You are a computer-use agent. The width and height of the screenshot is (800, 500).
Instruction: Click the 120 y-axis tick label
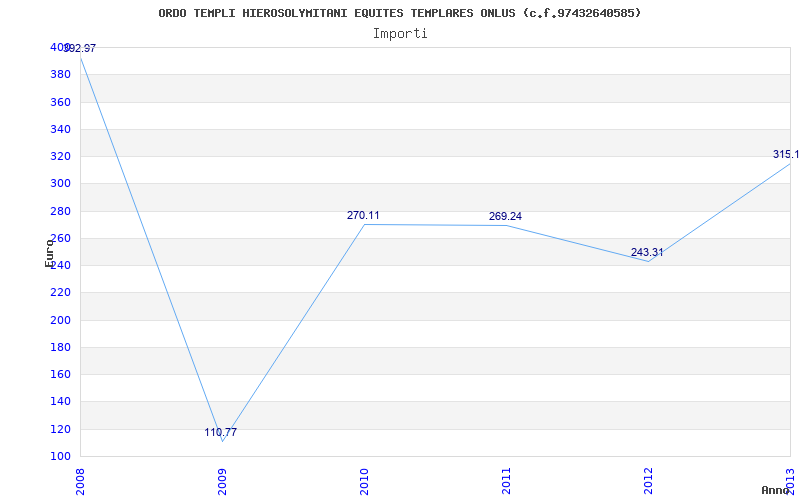(x=60, y=429)
